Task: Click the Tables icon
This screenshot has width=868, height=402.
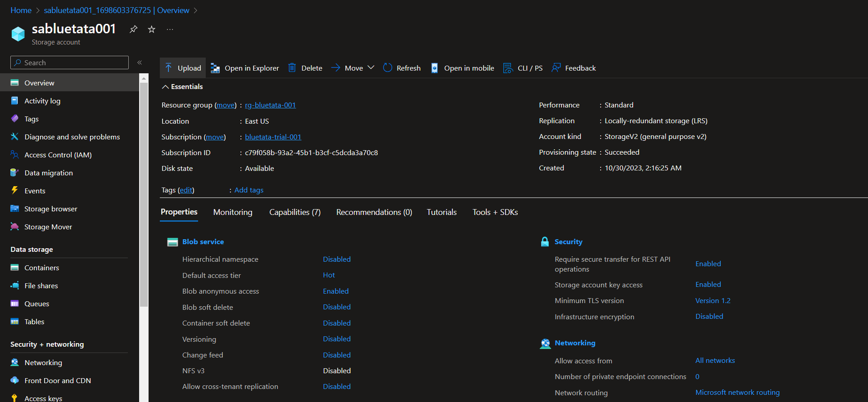Action: point(14,322)
